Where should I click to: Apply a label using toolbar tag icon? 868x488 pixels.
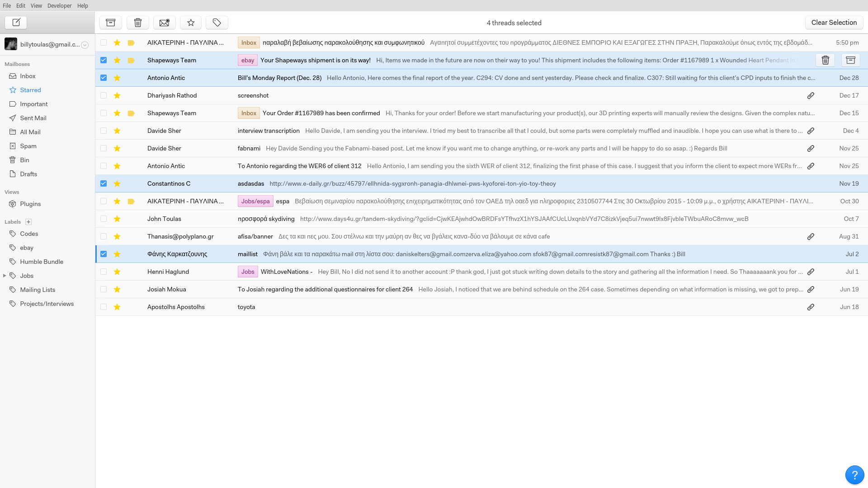[x=217, y=23]
